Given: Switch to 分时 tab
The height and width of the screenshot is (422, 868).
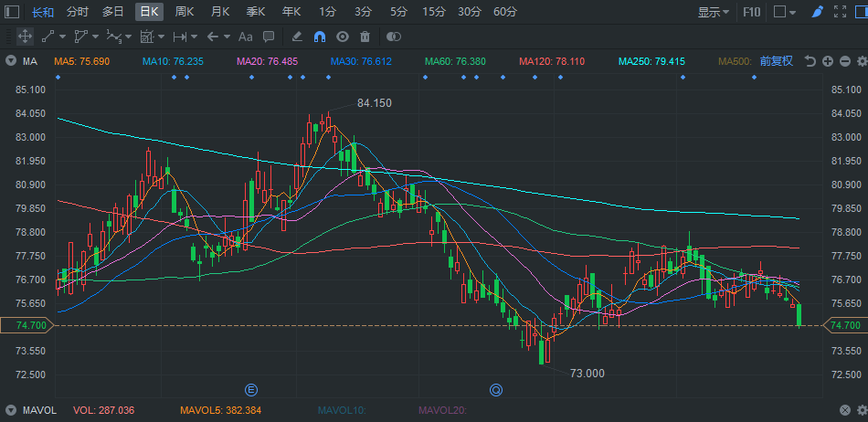Looking at the screenshot, I should click(x=77, y=12).
